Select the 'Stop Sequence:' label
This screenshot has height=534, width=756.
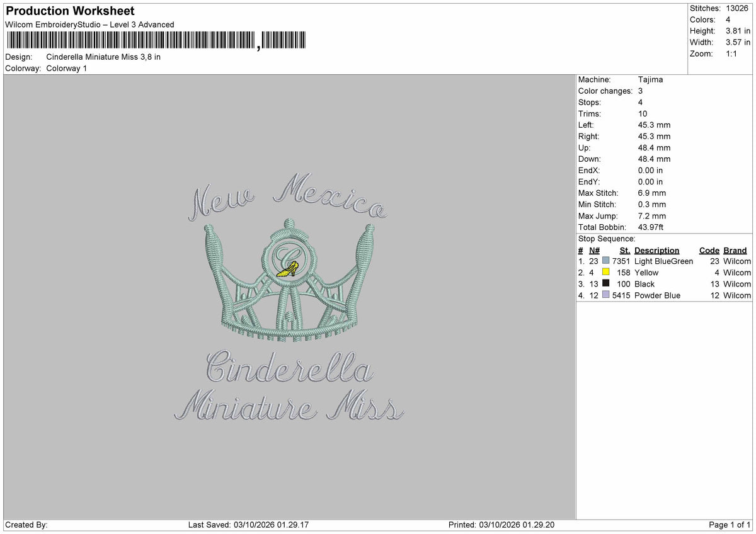(607, 239)
